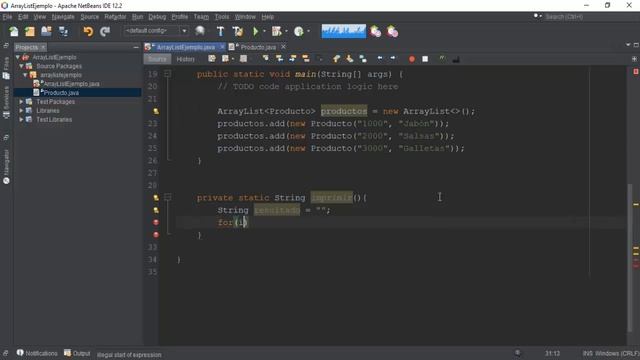Build project with the hammer icon

tap(220, 31)
